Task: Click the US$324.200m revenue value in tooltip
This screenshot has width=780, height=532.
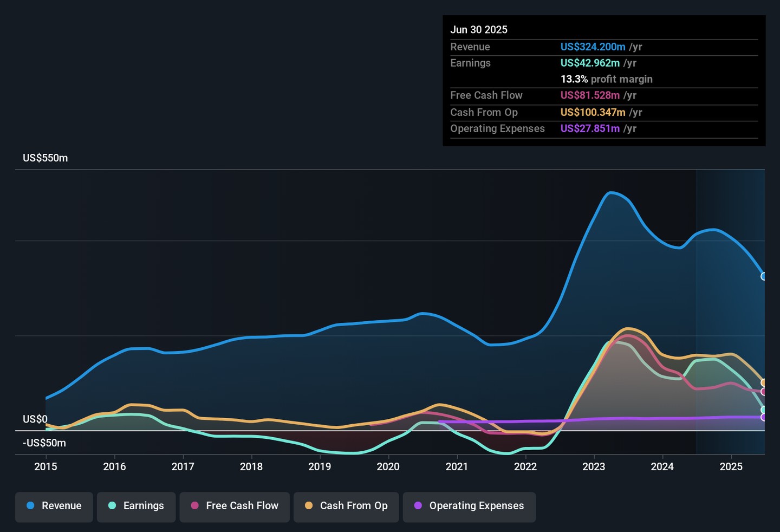Action: 593,47
